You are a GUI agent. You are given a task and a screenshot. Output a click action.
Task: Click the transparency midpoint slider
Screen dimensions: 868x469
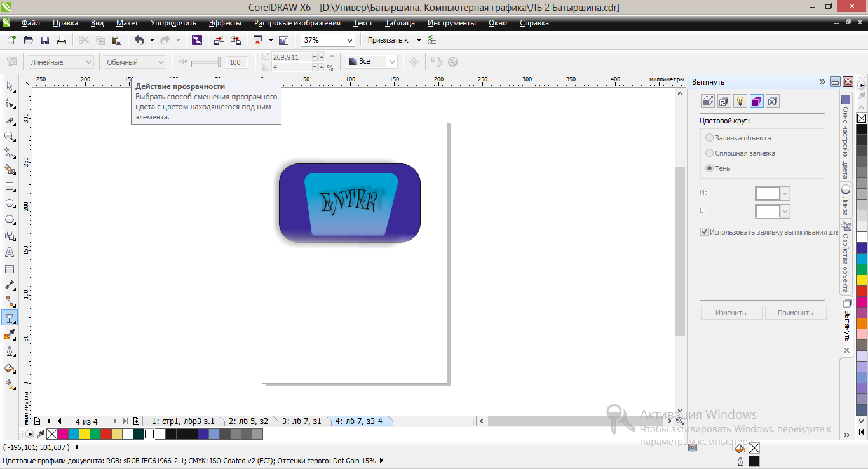click(x=205, y=62)
